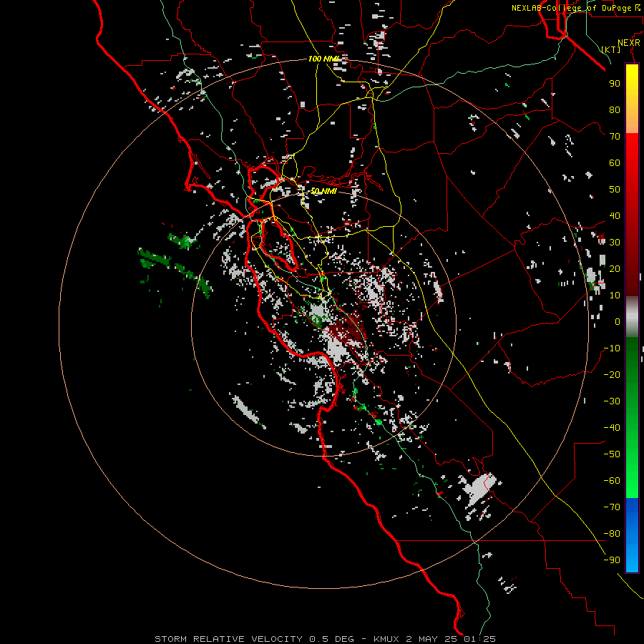
Task: Click the -40 value on velocity scale
Action: coord(612,428)
